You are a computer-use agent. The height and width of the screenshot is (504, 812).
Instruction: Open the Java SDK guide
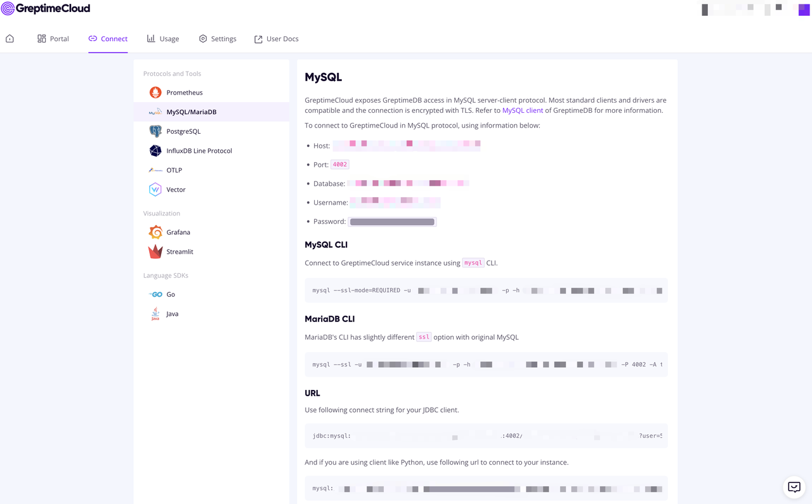pyautogui.click(x=172, y=313)
